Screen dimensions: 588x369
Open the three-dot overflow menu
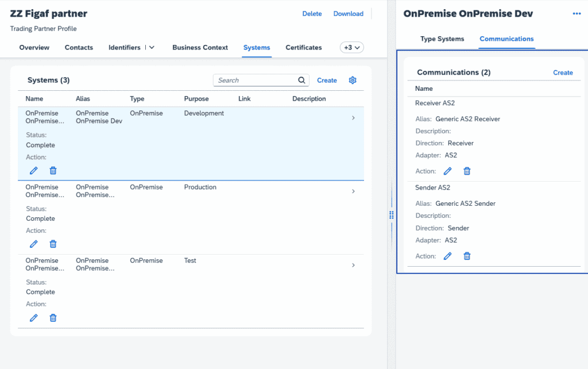(x=577, y=14)
